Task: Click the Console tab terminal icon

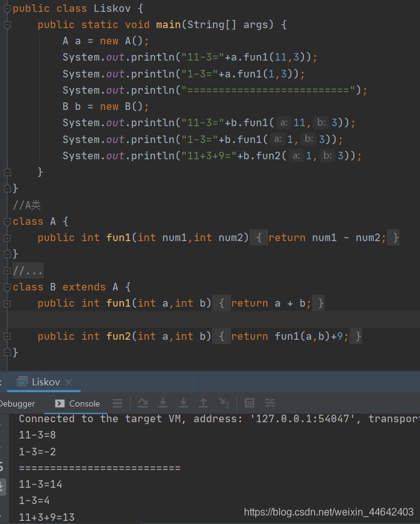Action: [60, 403]
